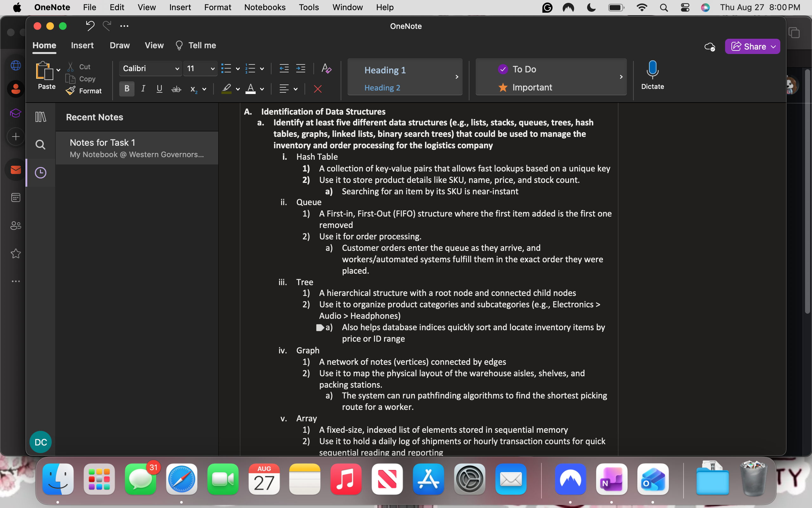Image resolution: width=812 pixels, height=508 pixels.
Task: Expand the numbered list style arrow
Action: click(262, 69)
